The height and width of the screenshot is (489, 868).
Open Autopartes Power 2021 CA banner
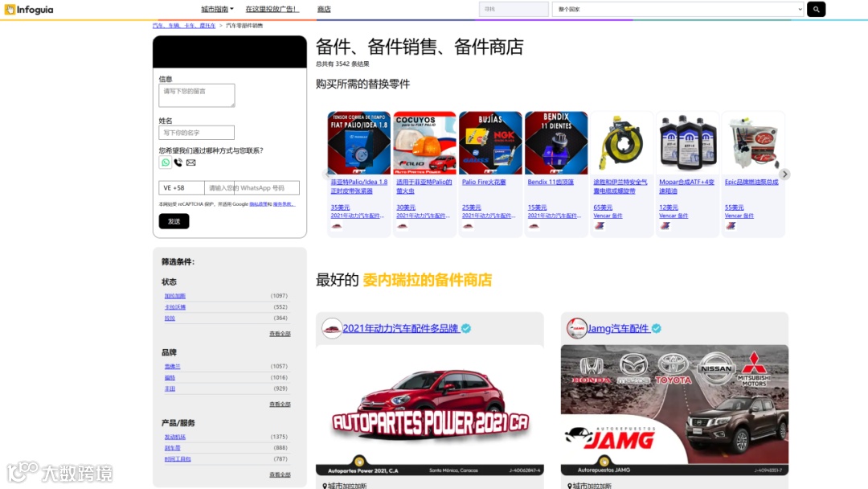pyautogui.click(x=429, y=410)
